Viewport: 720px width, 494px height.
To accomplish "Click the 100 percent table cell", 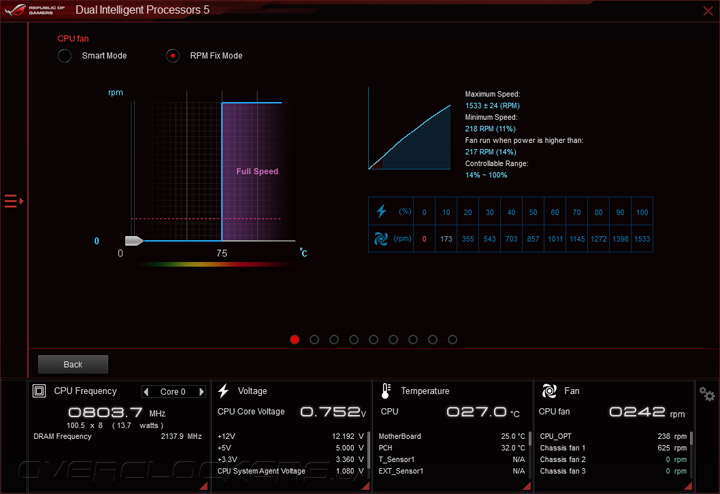I will click(x=642, y=212).
